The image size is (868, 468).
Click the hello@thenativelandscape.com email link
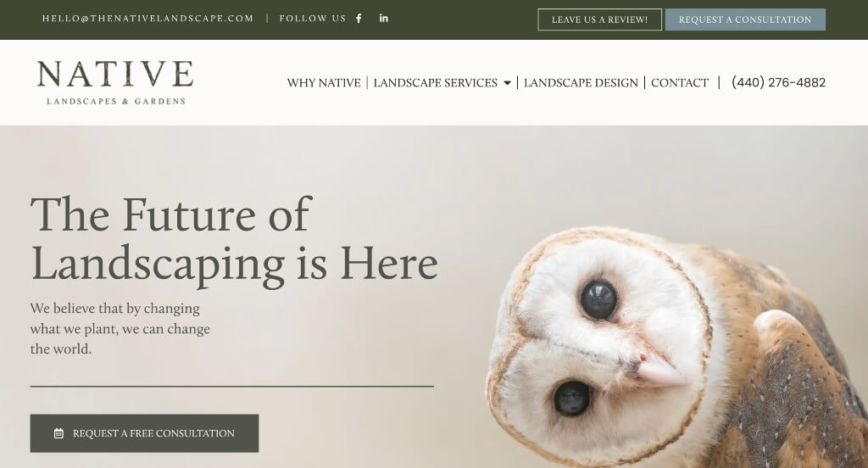[147, 19]
